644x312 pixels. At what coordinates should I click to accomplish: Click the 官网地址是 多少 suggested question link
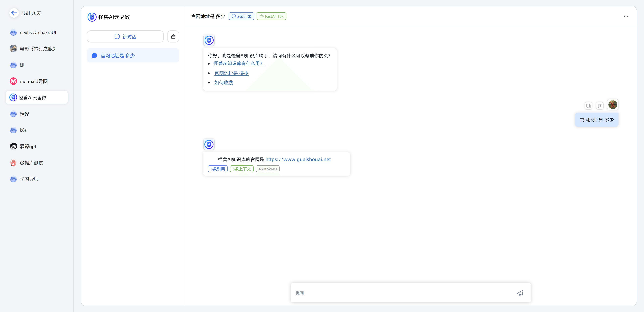pos(231,73)
